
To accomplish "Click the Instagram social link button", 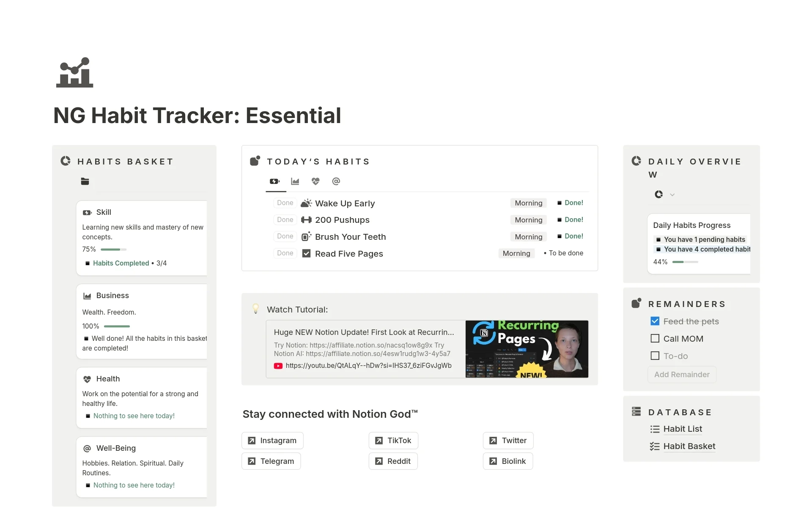I will coord(272,441).
